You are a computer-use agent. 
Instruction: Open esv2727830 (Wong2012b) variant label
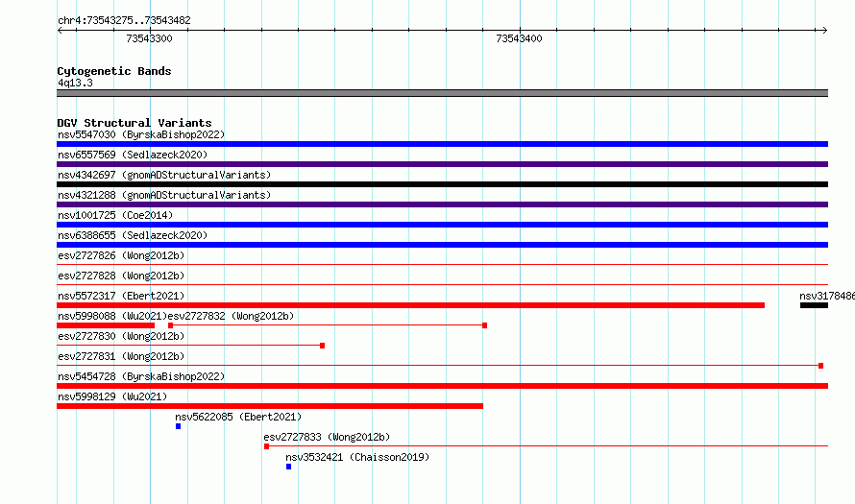coord(121,336)
